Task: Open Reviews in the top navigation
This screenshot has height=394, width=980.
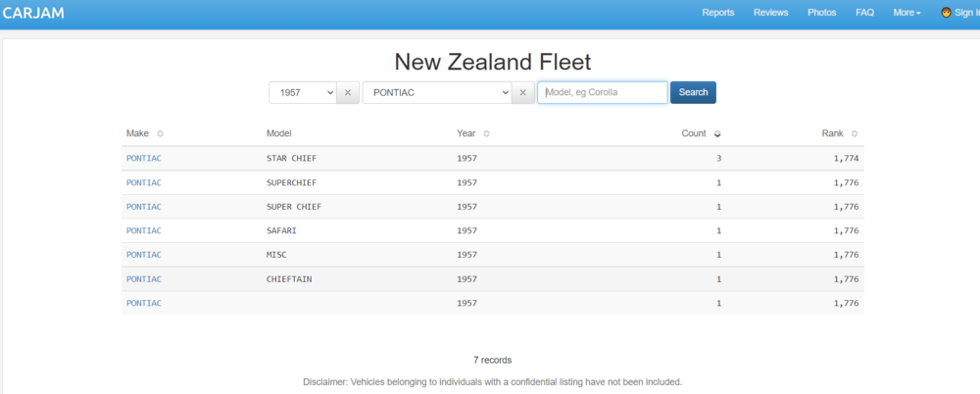Action: click(770, 13)
